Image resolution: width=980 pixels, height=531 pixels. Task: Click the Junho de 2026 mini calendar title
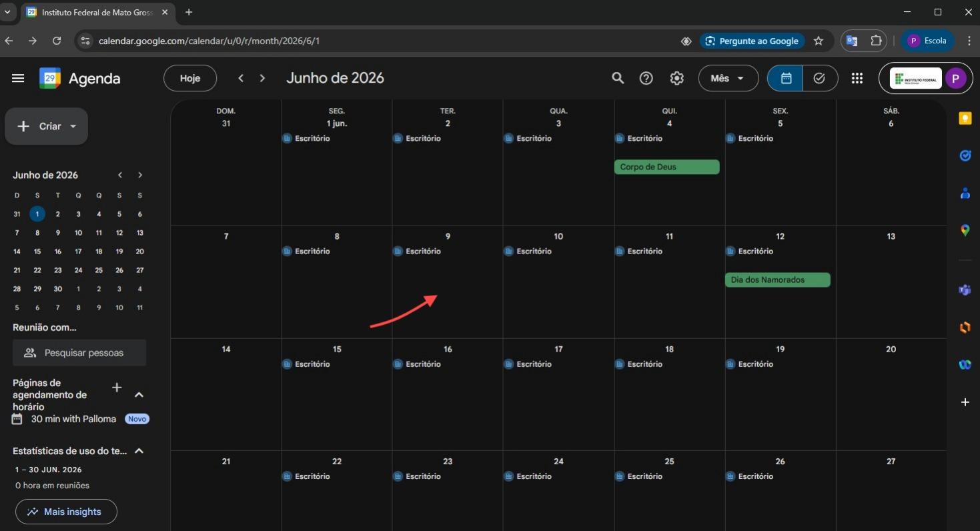point(45,175)
